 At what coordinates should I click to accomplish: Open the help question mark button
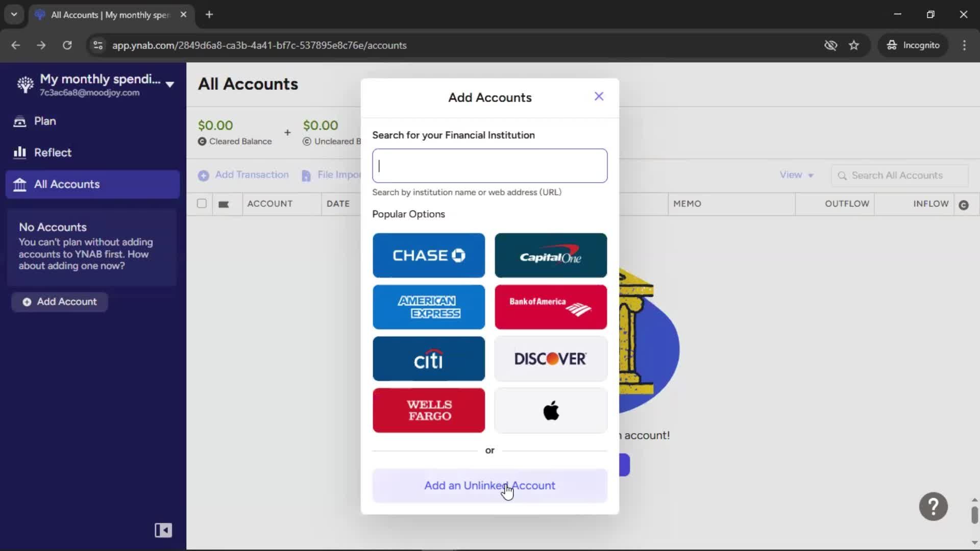(x=933, y=507)
